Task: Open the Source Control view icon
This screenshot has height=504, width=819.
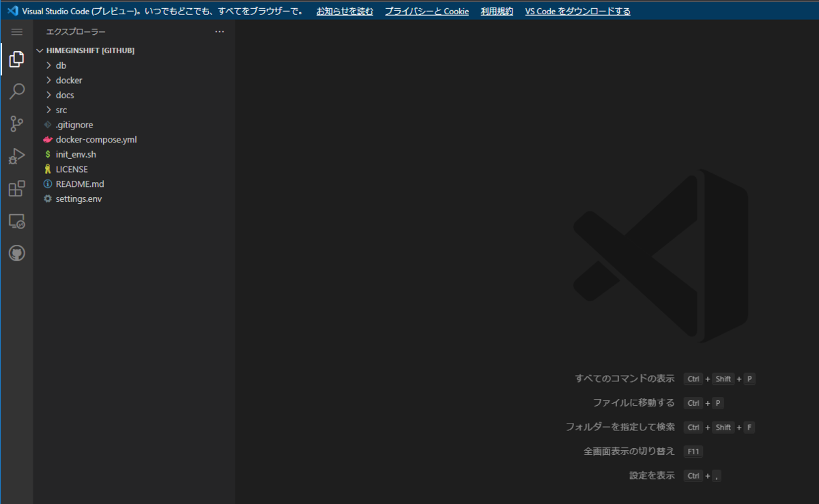Action: [17, 123]
